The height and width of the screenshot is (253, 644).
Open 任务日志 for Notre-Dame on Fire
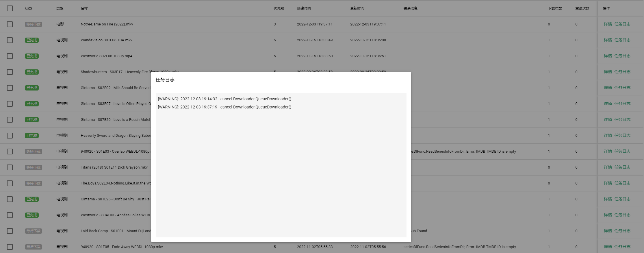[622, 24]
